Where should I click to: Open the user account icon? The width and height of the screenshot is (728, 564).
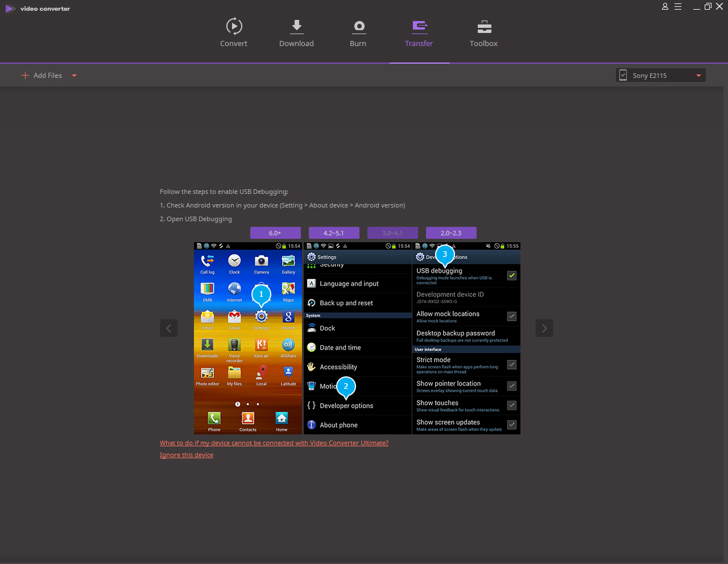[x=665, y=7]
